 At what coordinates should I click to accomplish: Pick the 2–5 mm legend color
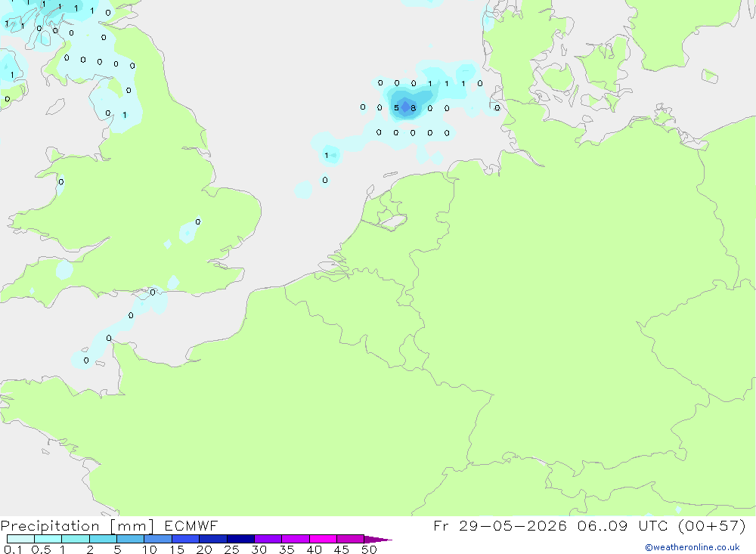tap(103, 539)
